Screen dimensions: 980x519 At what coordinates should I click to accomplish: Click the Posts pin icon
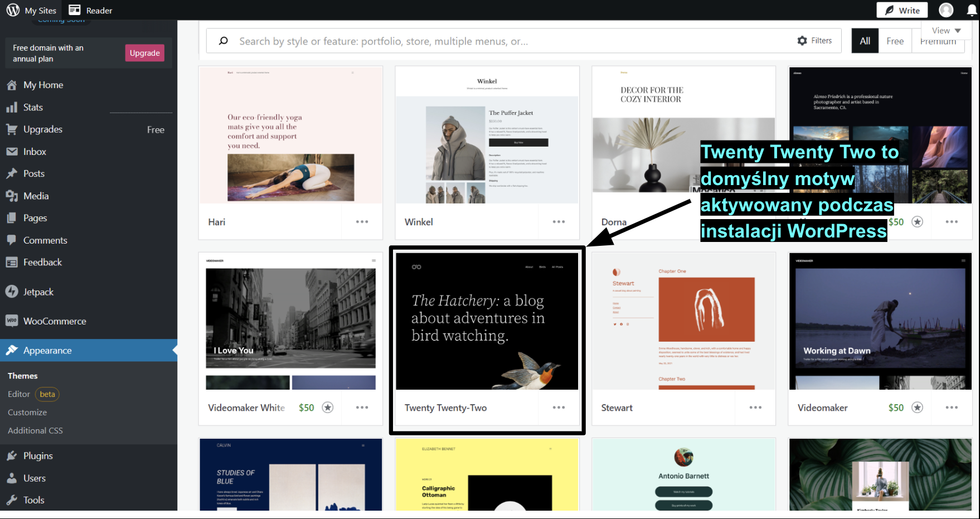click(x=12, y=173)
